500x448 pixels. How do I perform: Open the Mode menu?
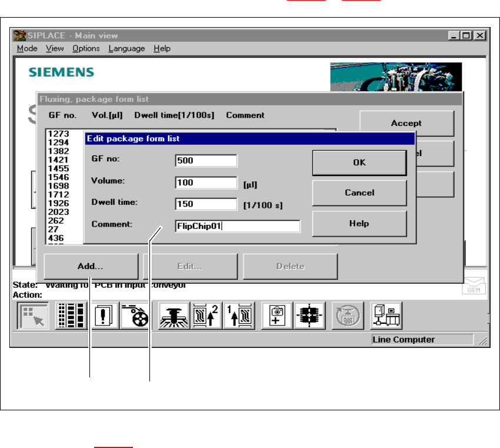point(27,48)
